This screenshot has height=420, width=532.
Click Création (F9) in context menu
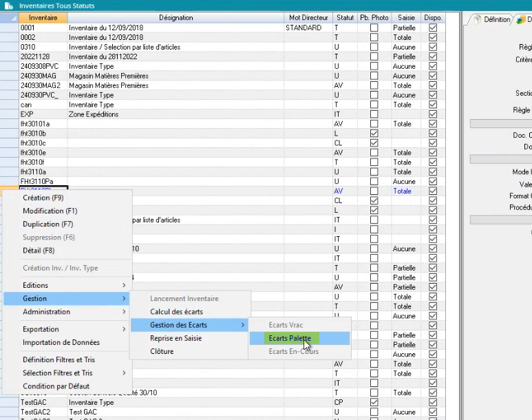43,198
